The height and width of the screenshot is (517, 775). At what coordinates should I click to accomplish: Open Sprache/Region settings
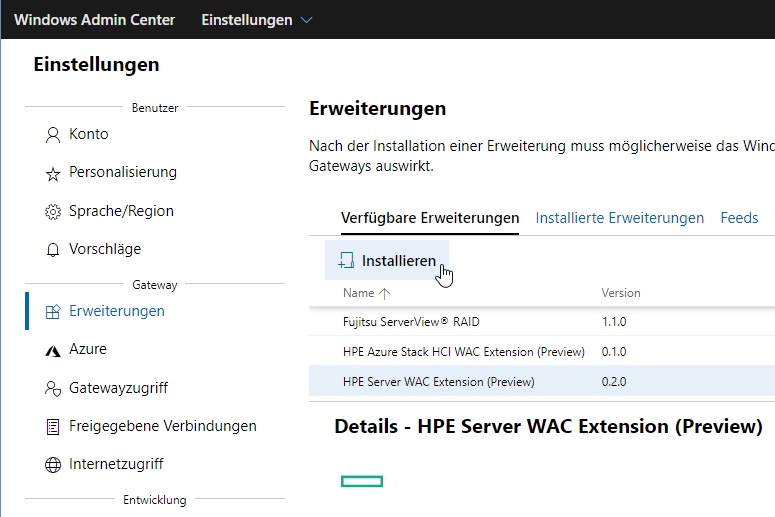122,211
